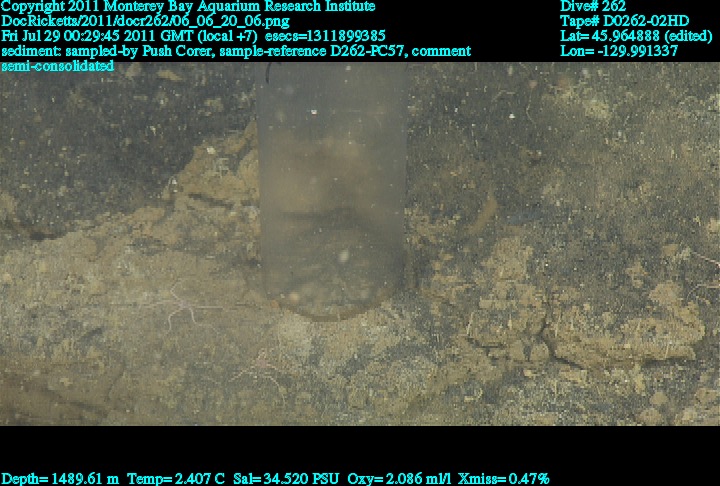Click the Tape# D0262-02HD label
This screenshot has height=486, width=720.
(x=624, y=21)
